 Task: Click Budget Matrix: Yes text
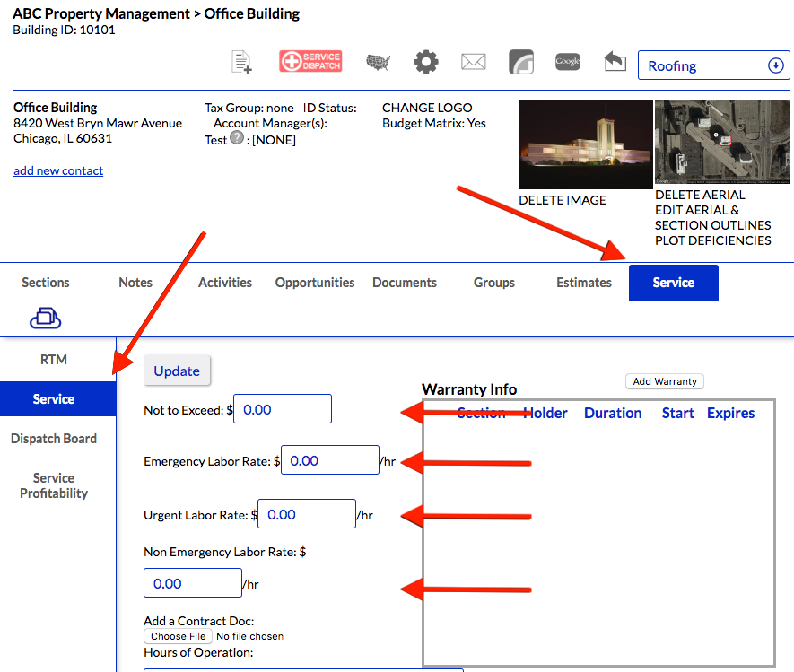[x=434, y=123]
